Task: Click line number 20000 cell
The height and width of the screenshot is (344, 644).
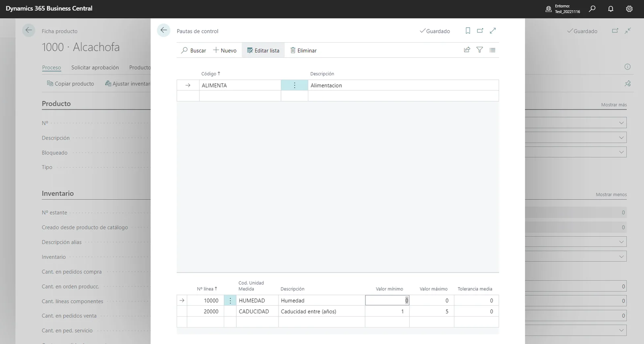Action: tap(206, 311)
